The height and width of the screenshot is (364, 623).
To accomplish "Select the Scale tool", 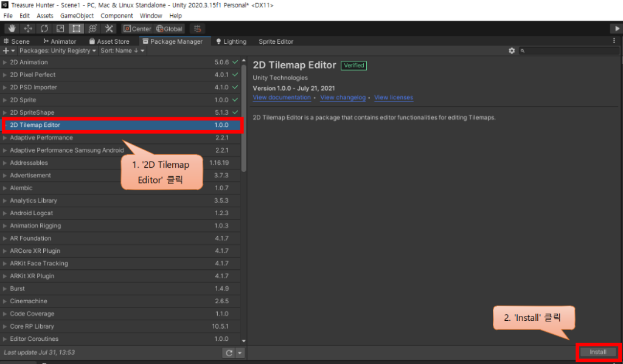I will pos(60,29).
